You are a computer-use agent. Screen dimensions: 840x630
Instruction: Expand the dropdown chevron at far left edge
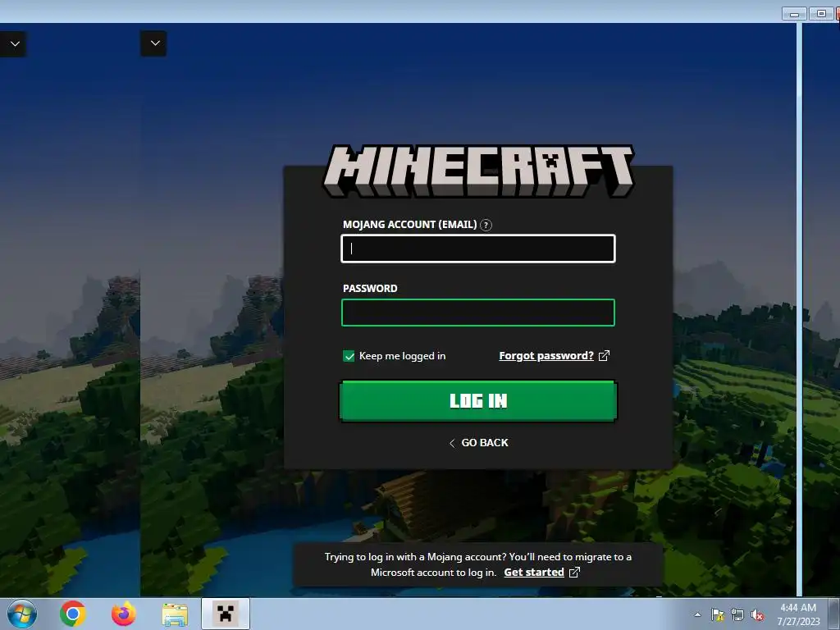14,44
